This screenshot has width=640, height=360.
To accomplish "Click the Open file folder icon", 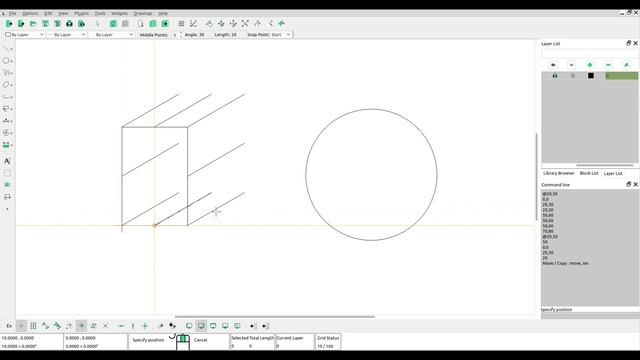I will (33, 24).
